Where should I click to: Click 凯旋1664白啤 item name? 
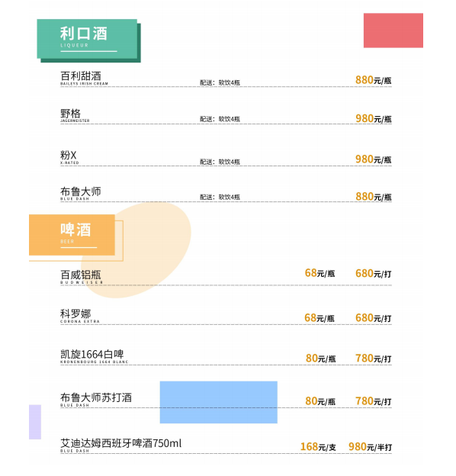[x=94, y=356]
